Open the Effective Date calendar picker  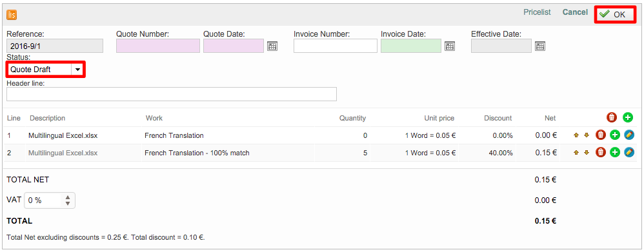click(540, 46)
